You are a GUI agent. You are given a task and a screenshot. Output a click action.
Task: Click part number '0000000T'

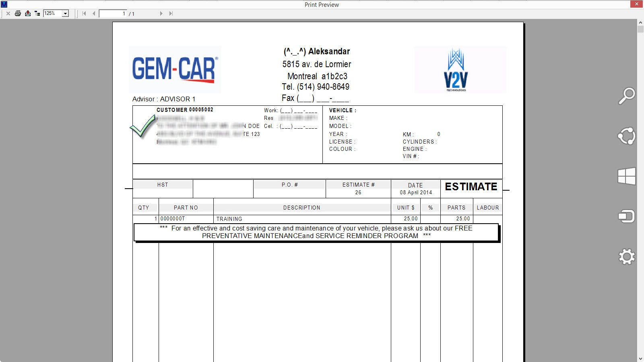(x=173, y=219)
